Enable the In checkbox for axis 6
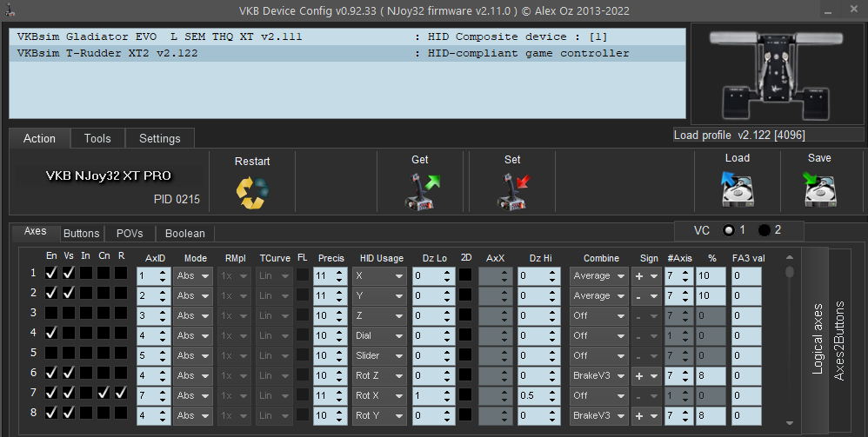This screenshot has height=437, width=868. 86,373
